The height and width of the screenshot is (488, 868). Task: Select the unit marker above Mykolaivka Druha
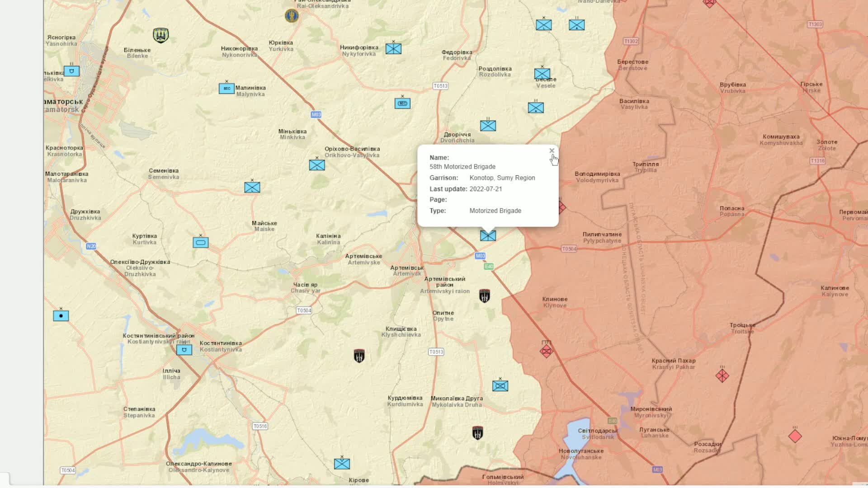click(x=500, y=385)
